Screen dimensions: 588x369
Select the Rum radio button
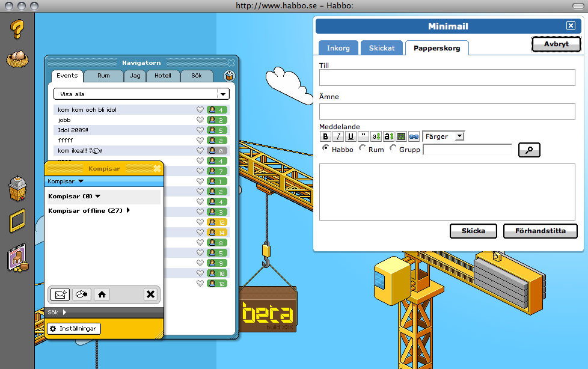tap(363, 148)
